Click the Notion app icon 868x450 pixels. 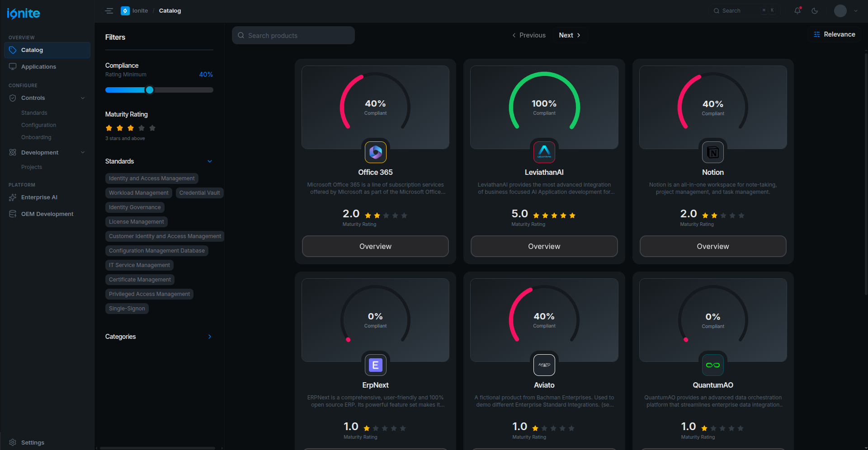click(x=712, y=152)
